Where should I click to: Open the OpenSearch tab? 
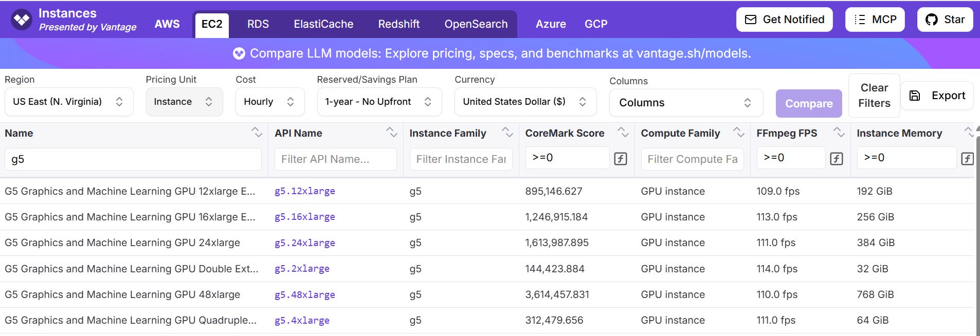(x=476, y=24)
